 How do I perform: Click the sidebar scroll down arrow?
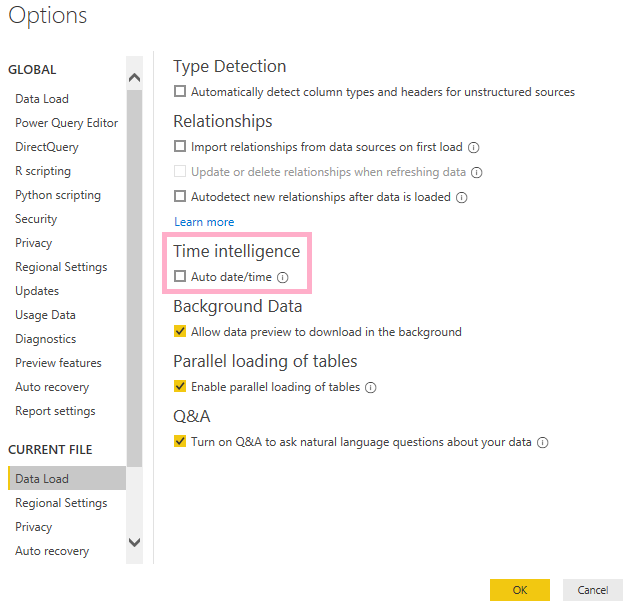[134, 542]
